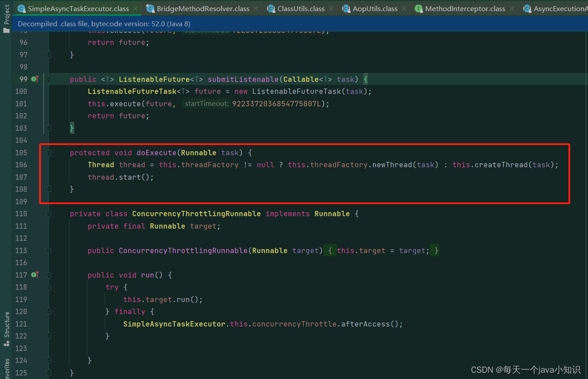The image size is (588, 379).
Task: Collapse the try block via gutter arrow
Action: (48, 287)
